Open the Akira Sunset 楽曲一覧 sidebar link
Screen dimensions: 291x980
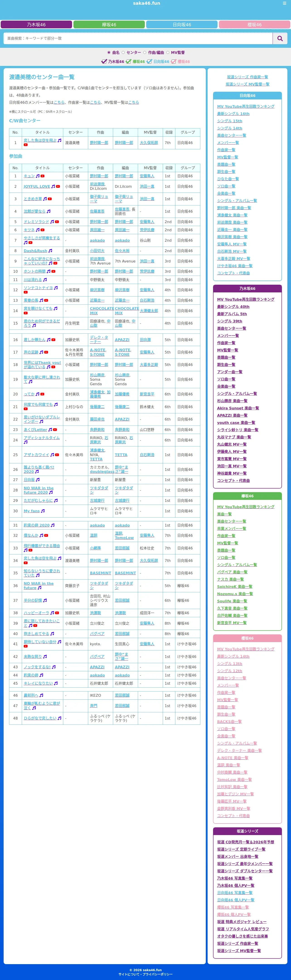238,408
